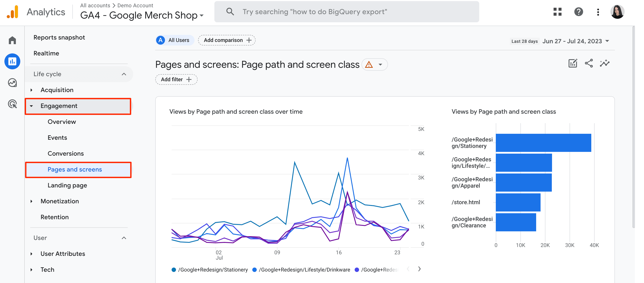Open the dropdown arrow beside report title warning
Viewport: 644px width, 283px height.
click(380, 65)
